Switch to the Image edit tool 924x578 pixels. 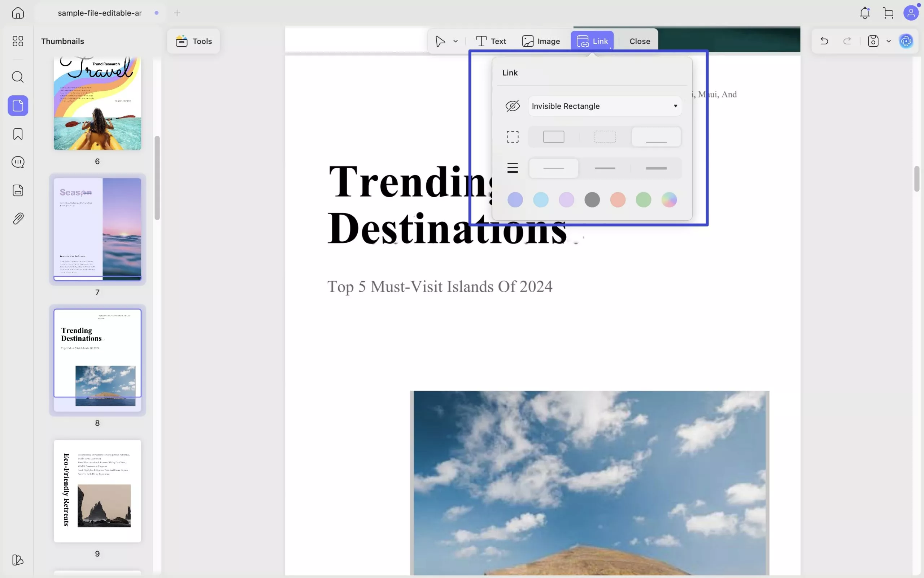pyautogui.click(x=541, y=41)
